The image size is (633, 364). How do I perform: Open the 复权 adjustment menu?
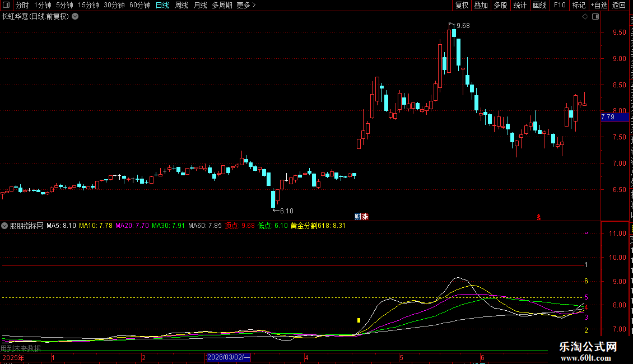coord(462,5)
